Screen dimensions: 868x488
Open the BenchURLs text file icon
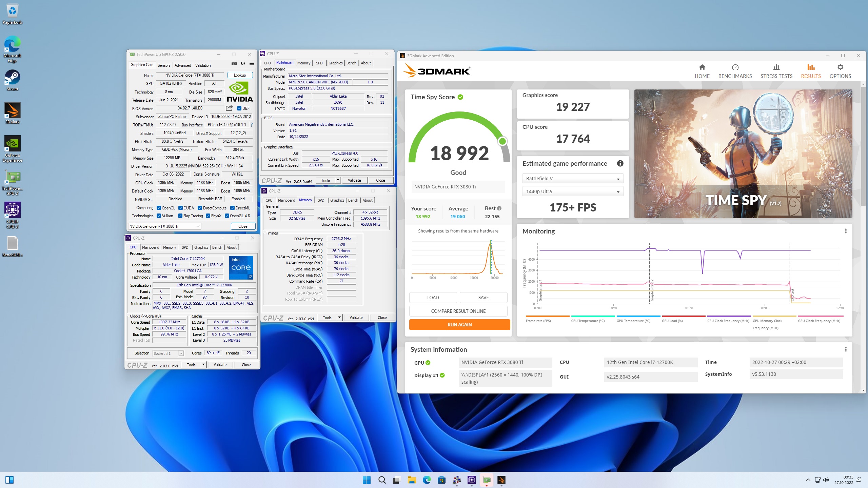(x=13, y=246)
